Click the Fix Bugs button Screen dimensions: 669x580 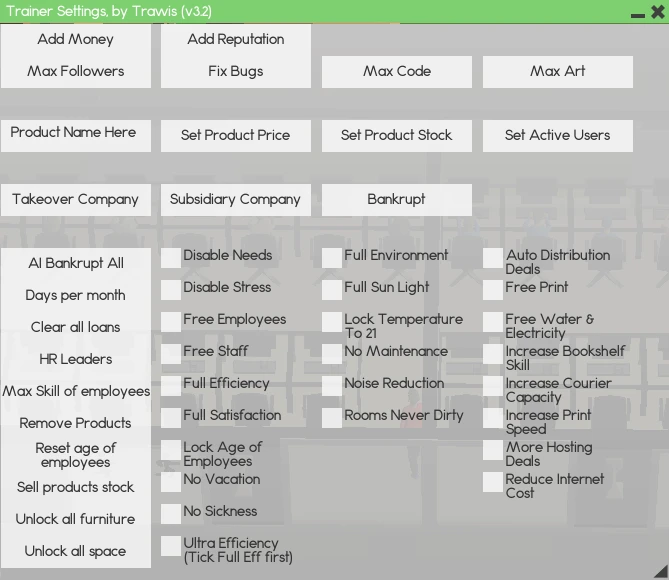[236, 71]
